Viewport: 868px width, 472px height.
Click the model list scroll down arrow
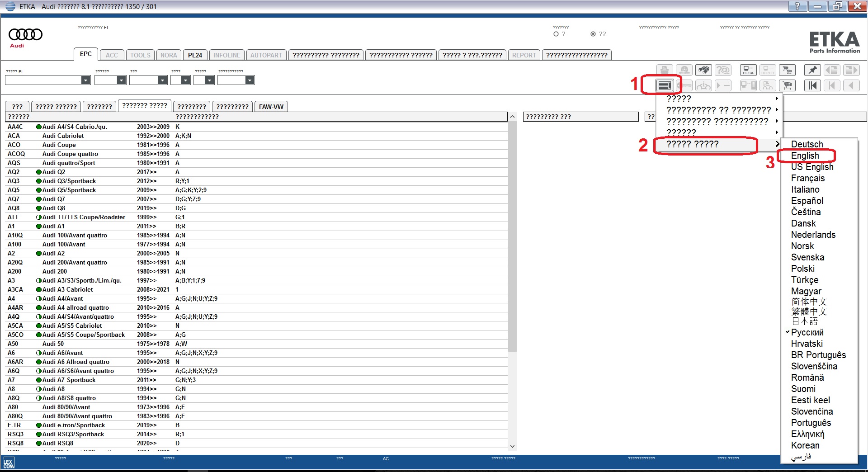point(512,446)
